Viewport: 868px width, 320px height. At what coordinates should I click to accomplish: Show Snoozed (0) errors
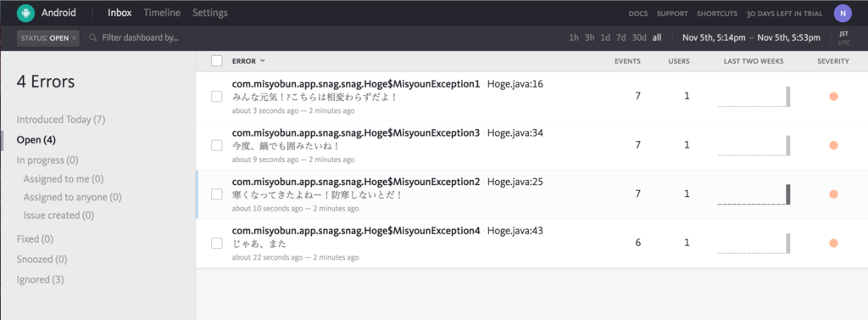[x=42, y=259]
